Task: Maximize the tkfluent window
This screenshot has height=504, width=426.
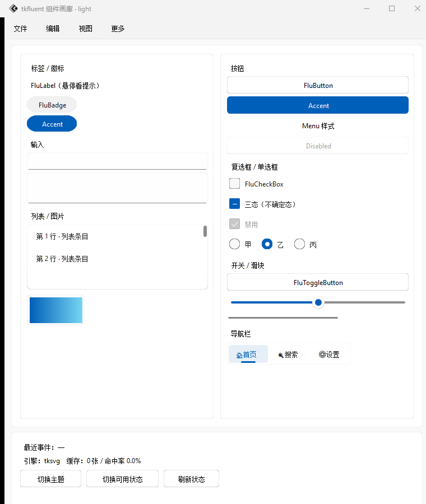Action: (392, 8)
